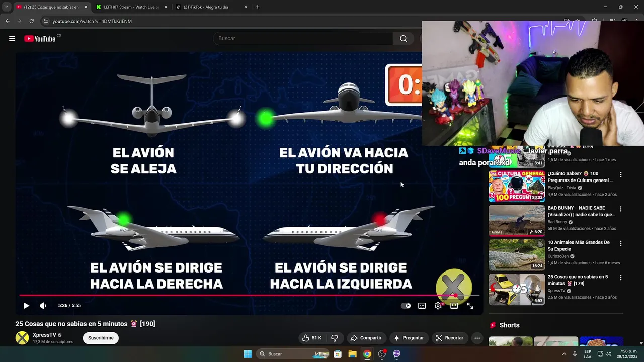Viewport: 644px width, 362px height.
Task: Open the XpressTV channel name link
Action: (44, 335)
